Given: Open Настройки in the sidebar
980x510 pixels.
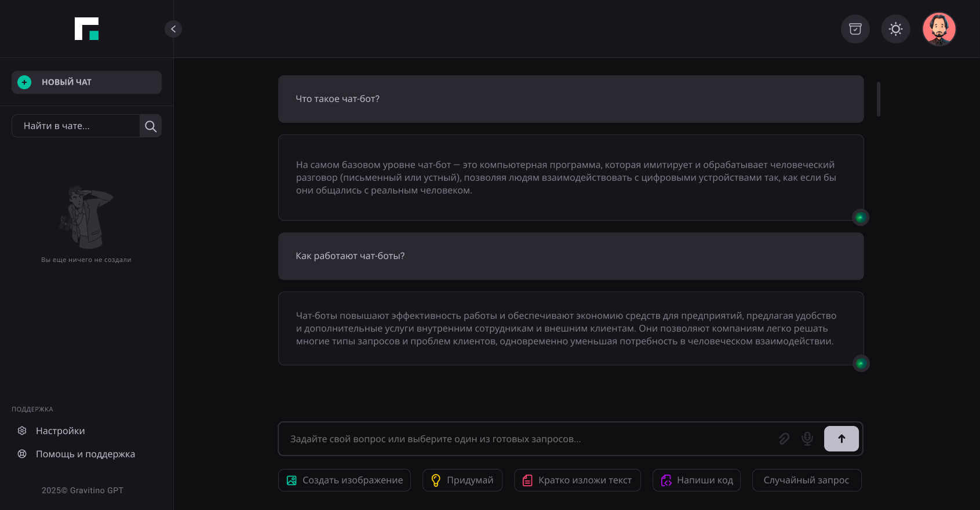Looking at the screenshot, I should point(60,431).
